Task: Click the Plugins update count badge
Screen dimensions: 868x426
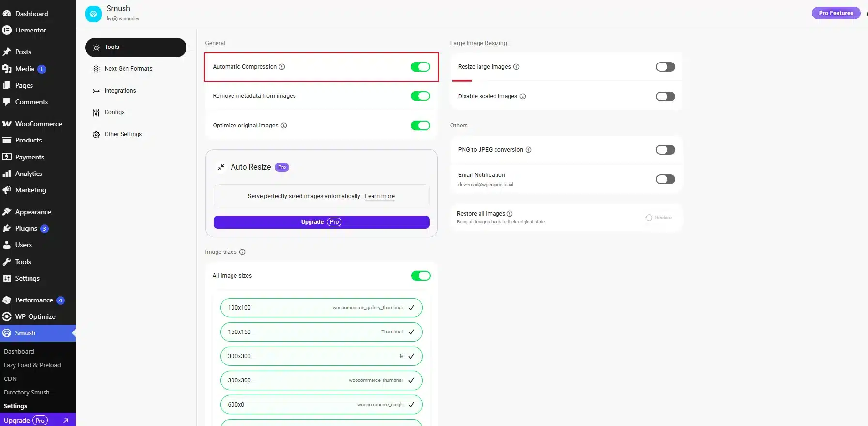Action: [44, 229]
